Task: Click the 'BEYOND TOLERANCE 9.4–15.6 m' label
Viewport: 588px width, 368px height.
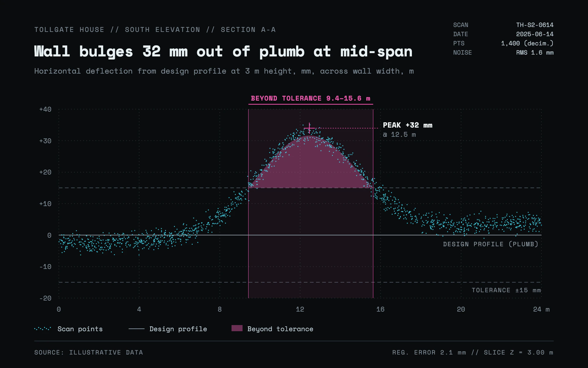Action: [311, 98]
